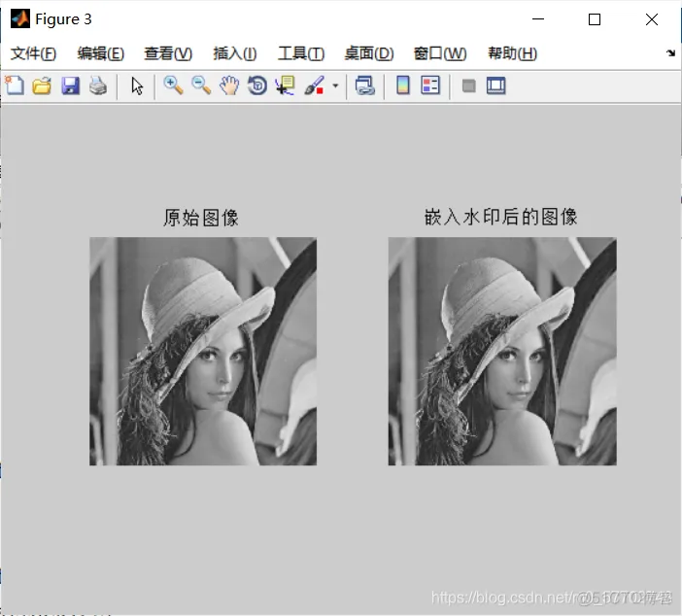Open the Brush color dropdown arrow
This screenshot has width=682, height=616.
335,86
